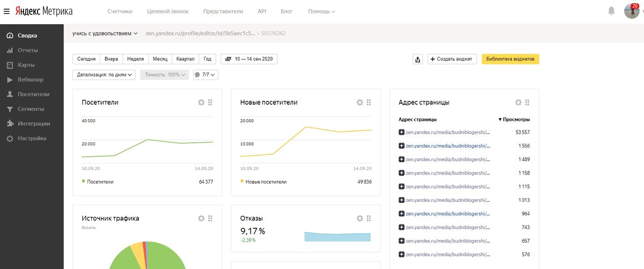Screen dimensions: 644x269
Task: Click the export share icon button
Action: (x=418, y=59)
